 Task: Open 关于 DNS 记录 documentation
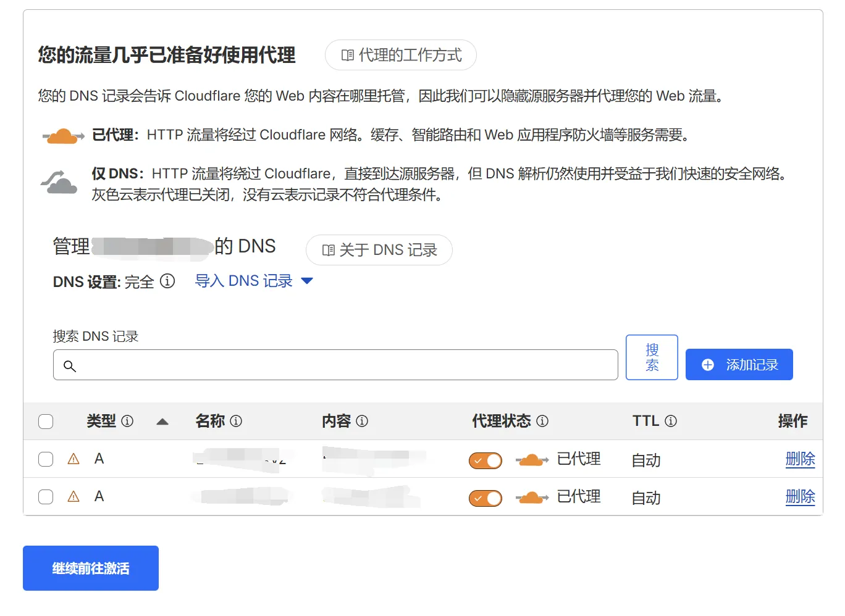click(379, 250)
